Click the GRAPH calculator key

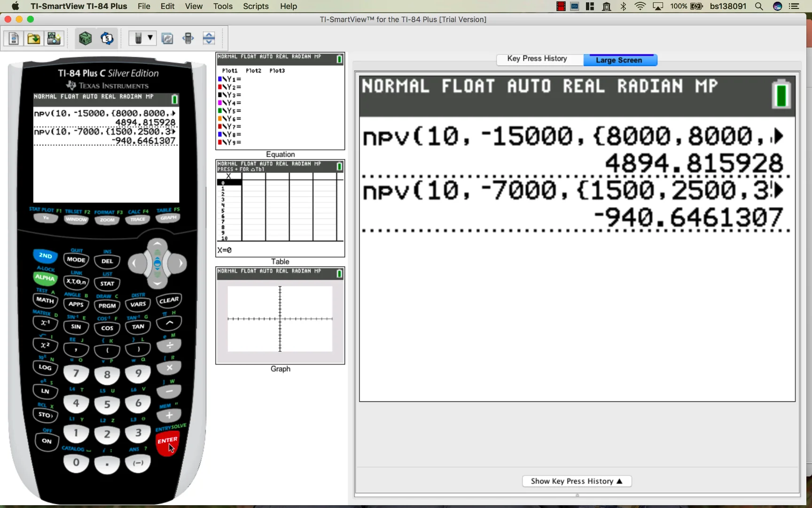pyautogui.click(x=168, y=218)
